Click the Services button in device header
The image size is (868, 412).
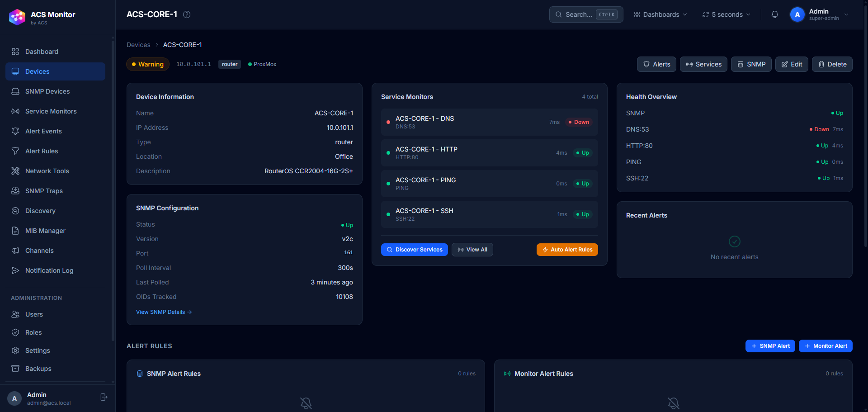click(x=704, y=64)
